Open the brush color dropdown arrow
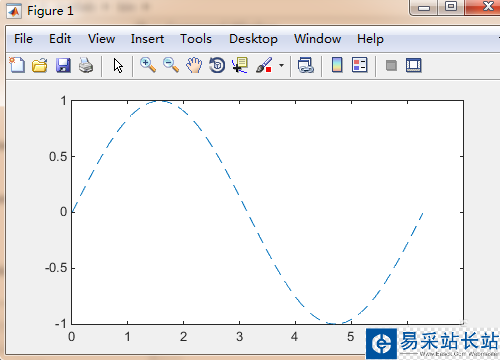The width and height of the screenshot is (500, 360). 282,65
